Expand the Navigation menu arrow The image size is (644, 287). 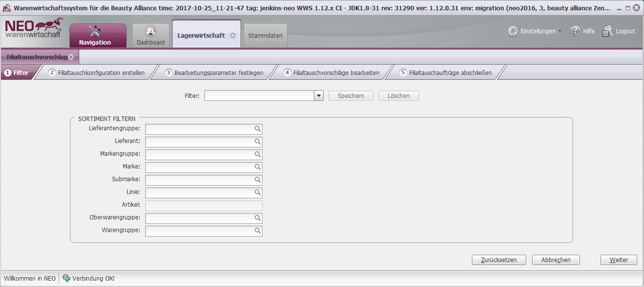(x=115, y=35)
